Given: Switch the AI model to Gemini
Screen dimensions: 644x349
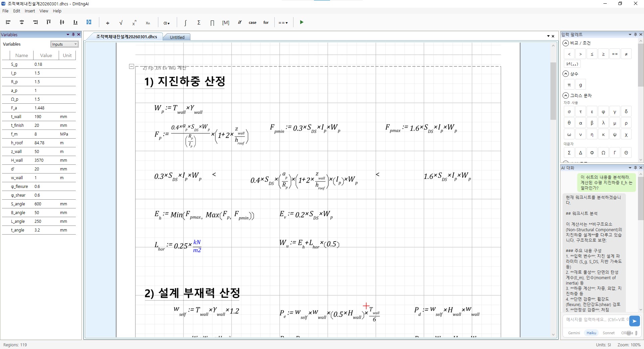Looking at the screenshot, I should tap(574, 333).
